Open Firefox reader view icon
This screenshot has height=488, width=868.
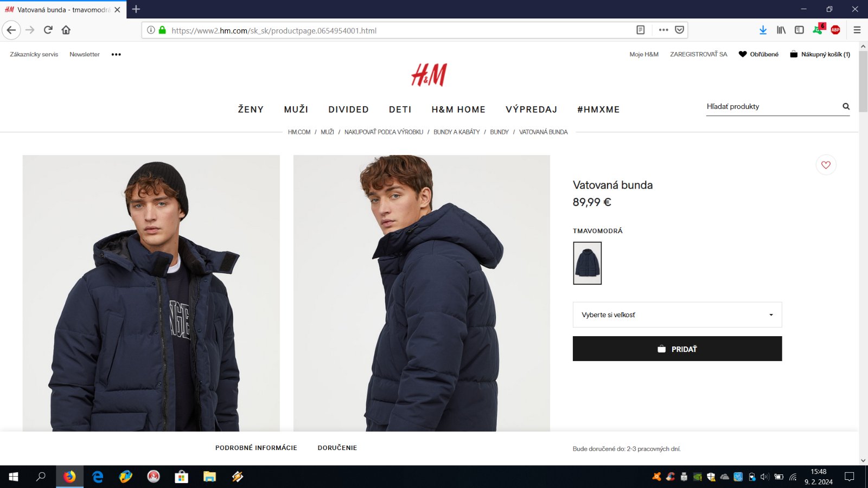640,30
